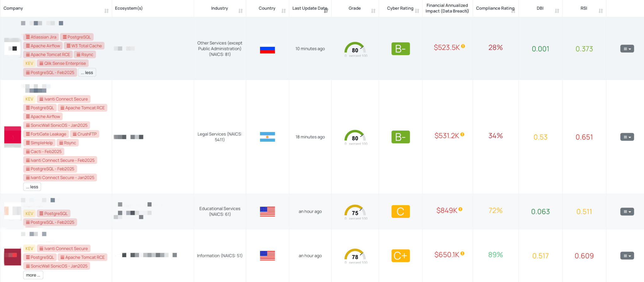Expand tags using the 'more ...' button
The height and width of the screenshot is (282, 644).
[x=33, y=275]
